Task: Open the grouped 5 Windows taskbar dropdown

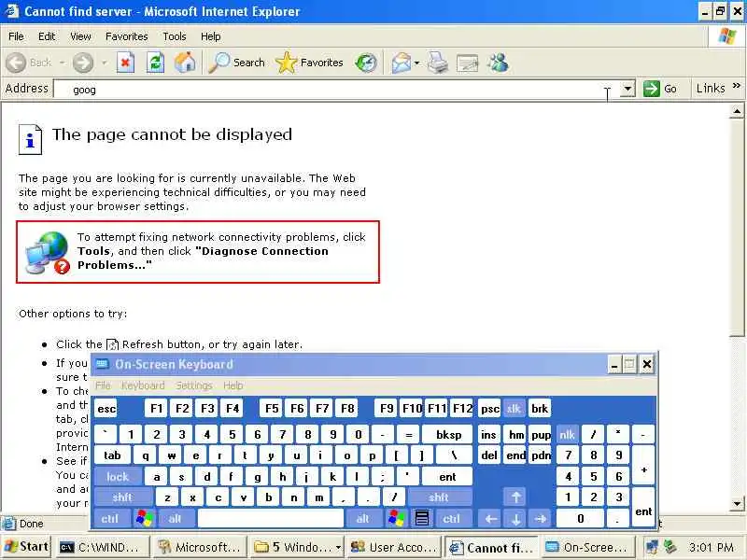Action: [338, 548]
